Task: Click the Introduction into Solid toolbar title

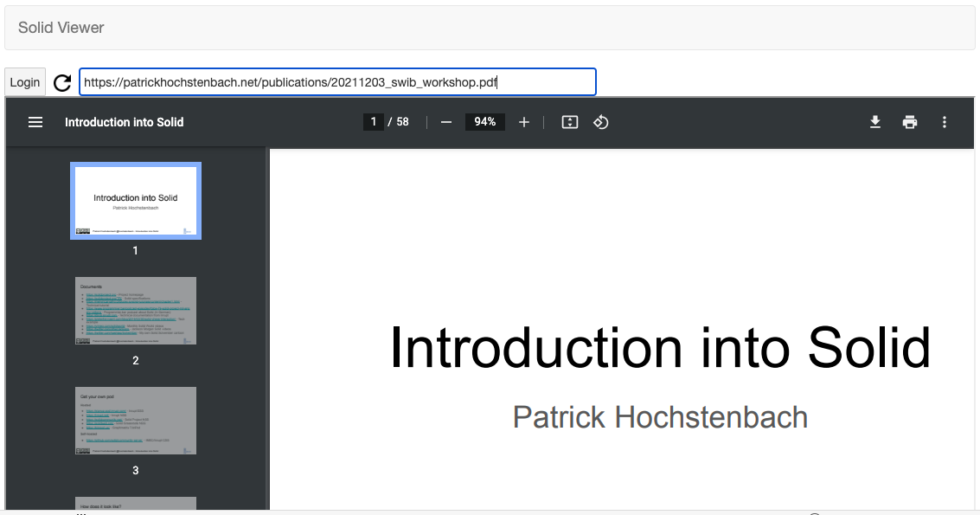Action: click(125, 122)
